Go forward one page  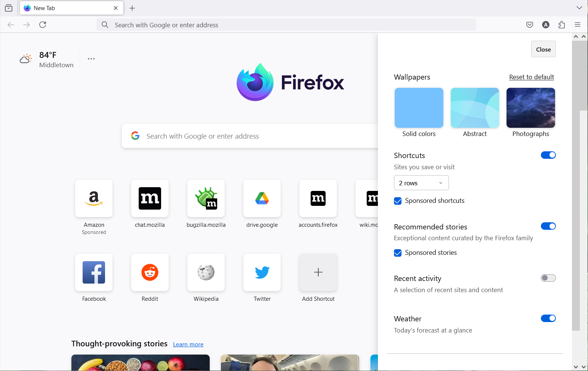(x=27, y=25)
